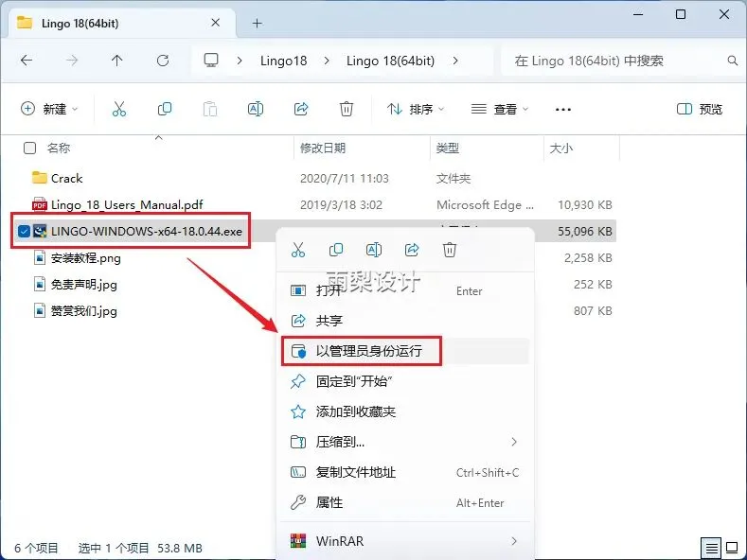This screenshot has width=747, height=560.
Task: Add a new tab with plus button
Action: tap(258, 23)
